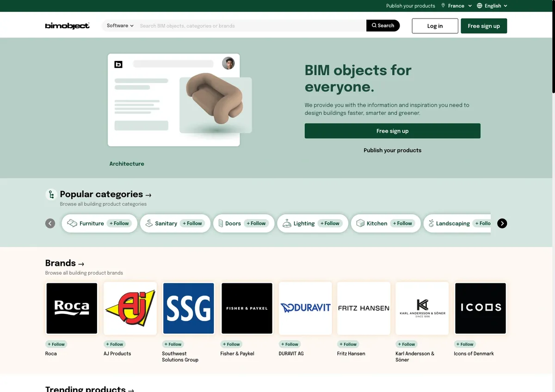The width and height of the screenshot is (555, 392).
Task: Go to previous categories with left arrow
Action: click(50, 223)
